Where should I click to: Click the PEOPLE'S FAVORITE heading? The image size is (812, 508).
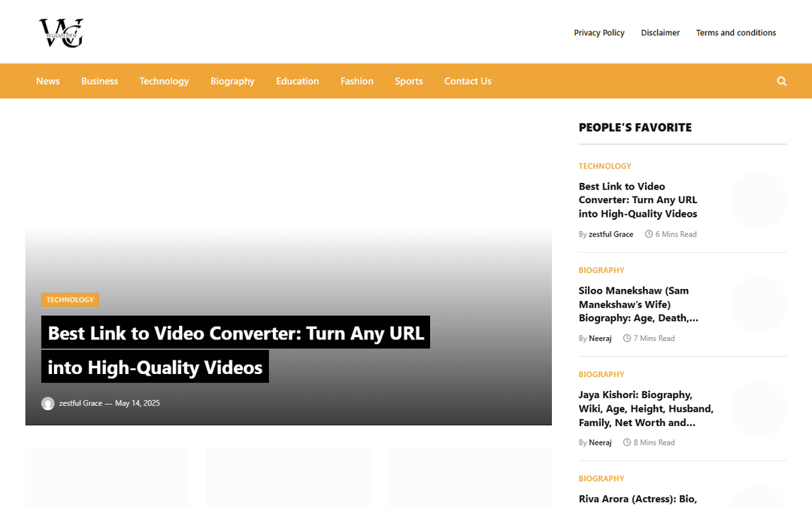635,127
